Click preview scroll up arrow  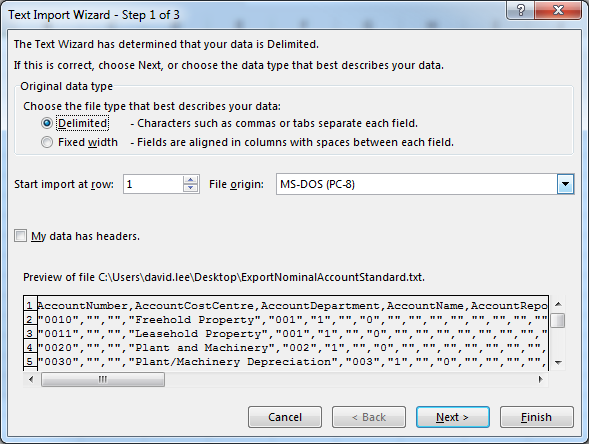[558, 304]
